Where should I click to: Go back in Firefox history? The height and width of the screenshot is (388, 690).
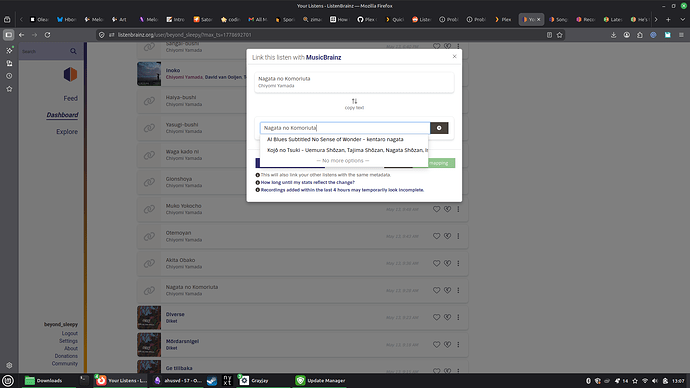point(22,35)
